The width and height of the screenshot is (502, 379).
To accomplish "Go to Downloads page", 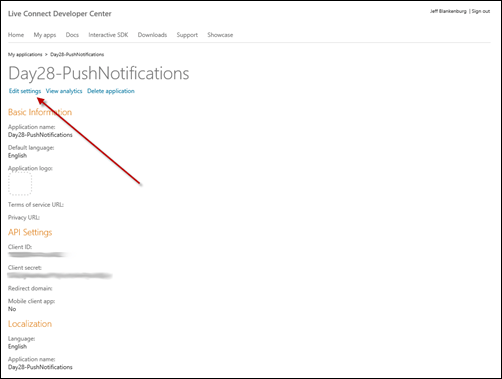I will click(152, 35).
